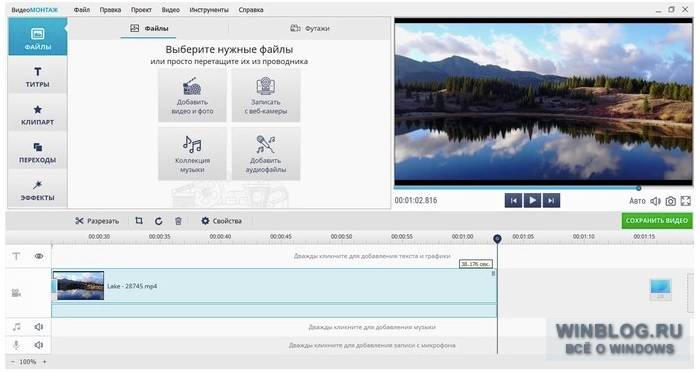Image resolution: width=700 pixels, height=372 pixels.
Task: Click the video track icon
Action: point(17,293)
